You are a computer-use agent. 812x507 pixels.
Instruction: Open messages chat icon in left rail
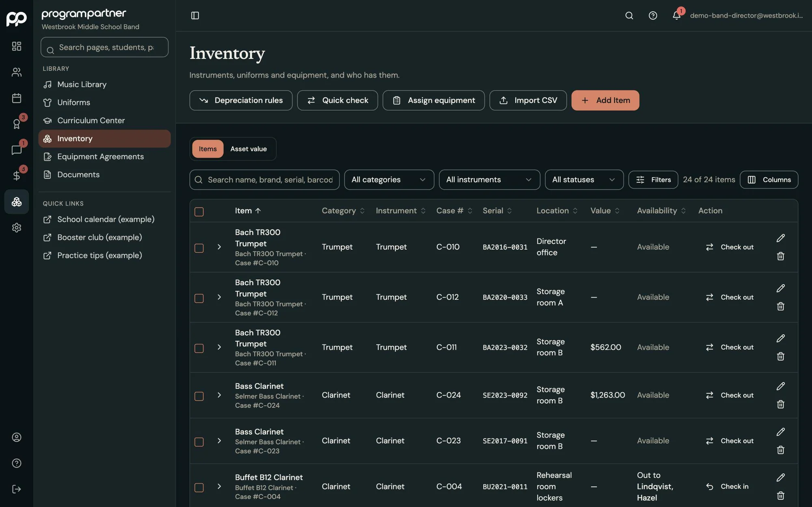17,150
